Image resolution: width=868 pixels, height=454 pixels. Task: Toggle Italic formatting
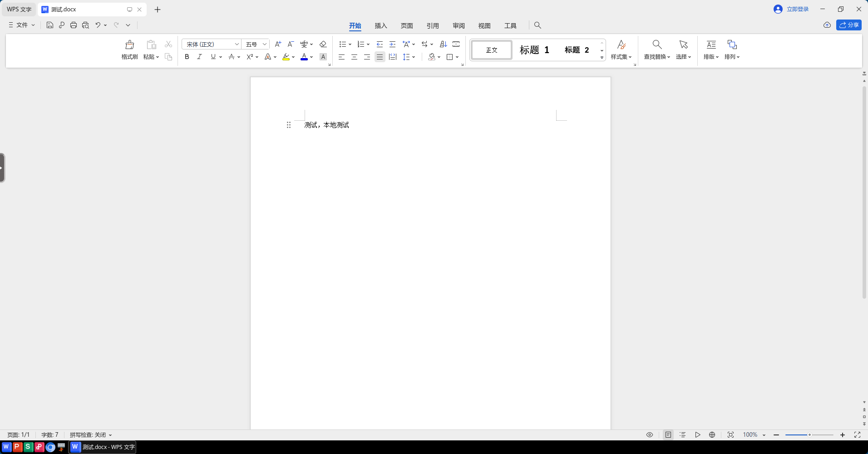[x=199, y=57]
